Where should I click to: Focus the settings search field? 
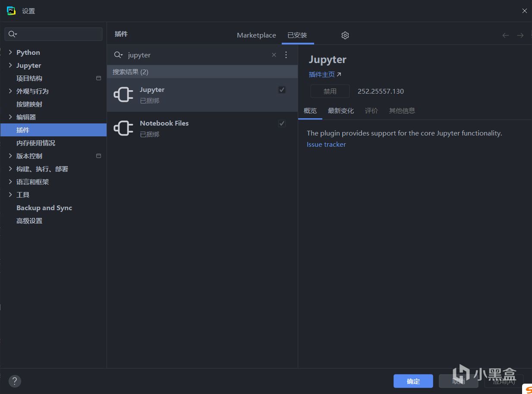point(54,34)
